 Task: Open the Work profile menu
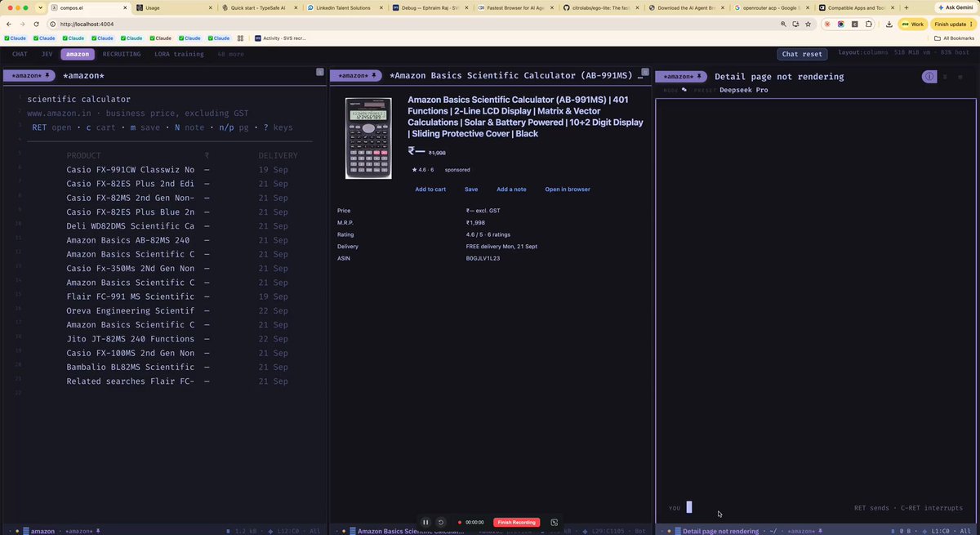click(913, 24)
